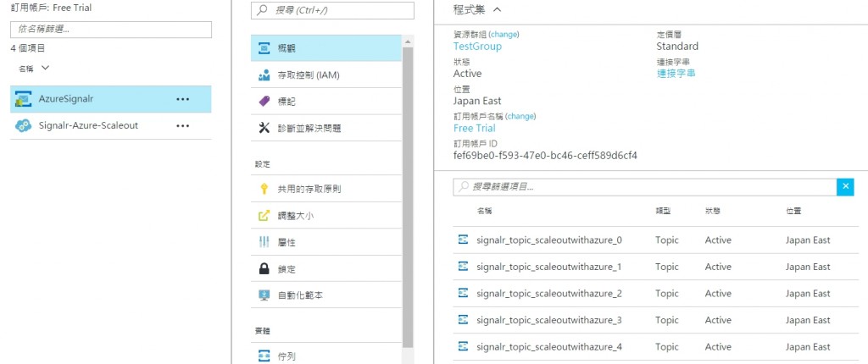
Task: Open the 名稱 sort dropdown arrow
Action: pyautogui.click(x=46, y=68)
